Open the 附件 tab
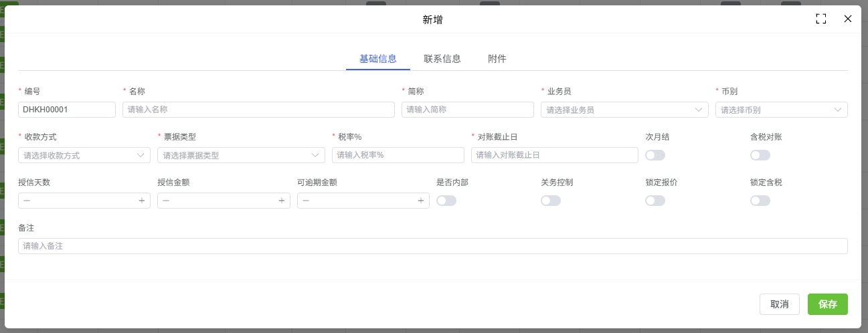Viewport: 868px width, 333px height. pyautogui.click(x=497, y=59)
